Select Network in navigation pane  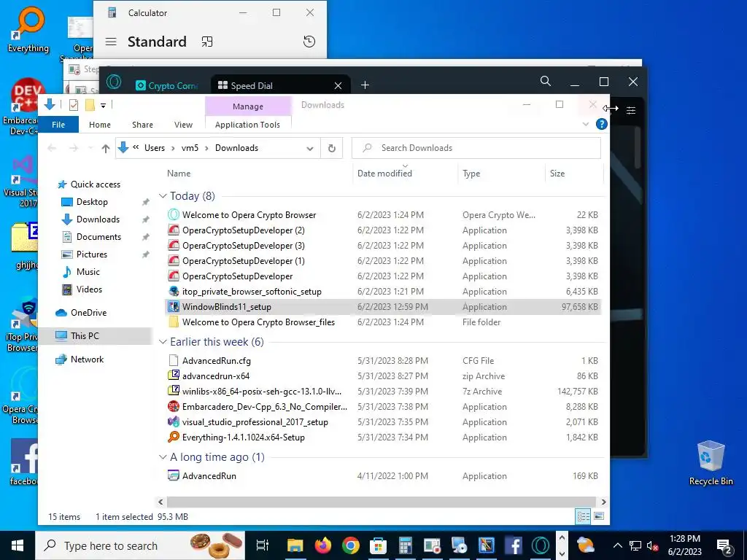coord(88,359)
